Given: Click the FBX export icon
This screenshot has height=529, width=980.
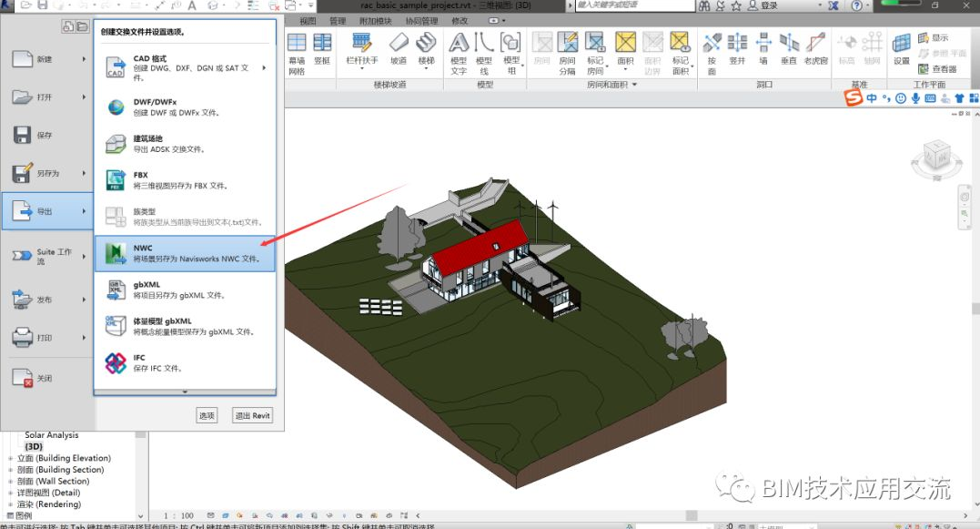Looking at the screenshot, I should (x=116, y=179).
